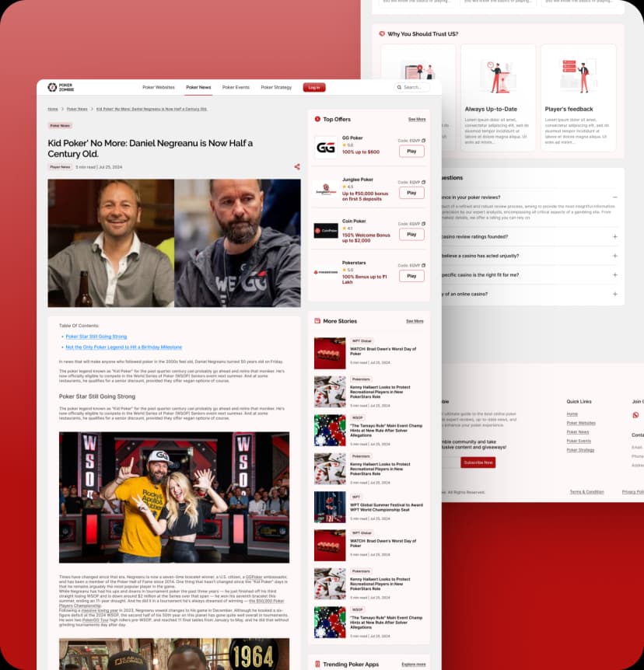Open the Poker Events nav tab
This screenshot has width=644, height=670.
click(x=236, y=87)
